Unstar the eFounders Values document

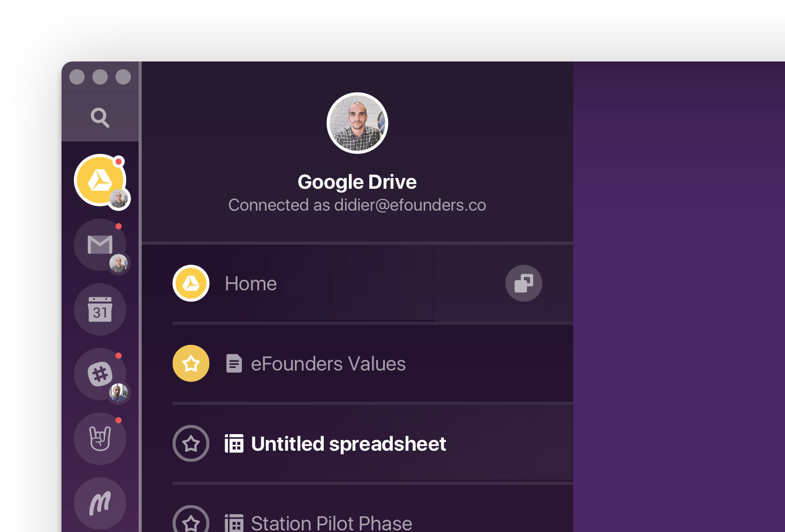(191, 364)
